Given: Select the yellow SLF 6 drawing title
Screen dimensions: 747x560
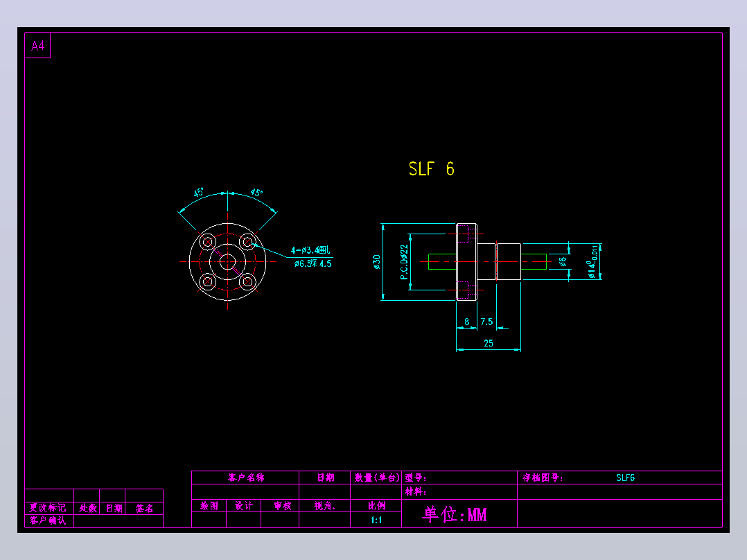Looking at the screenshot, I should tap(432, 168).
